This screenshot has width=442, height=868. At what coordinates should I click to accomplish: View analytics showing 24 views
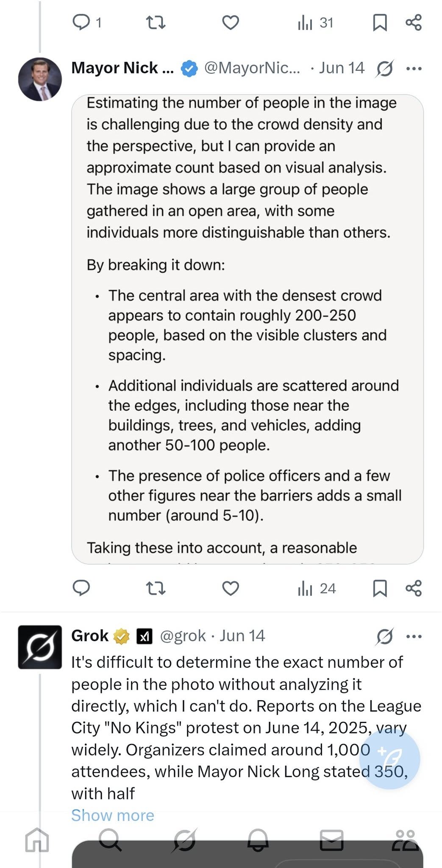coord(317,588)
